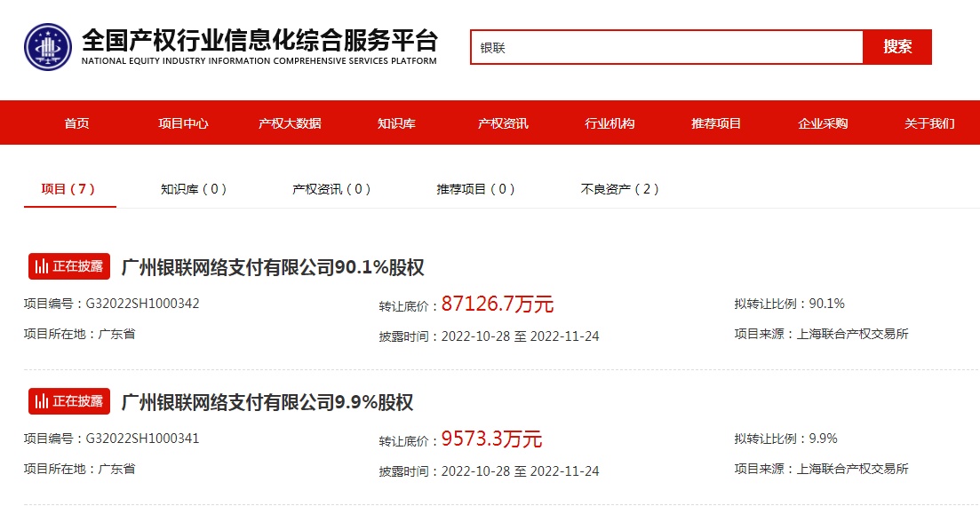Open the 首页 nav item
Screen dimensions: 980x506
click(x=77, y=123)
